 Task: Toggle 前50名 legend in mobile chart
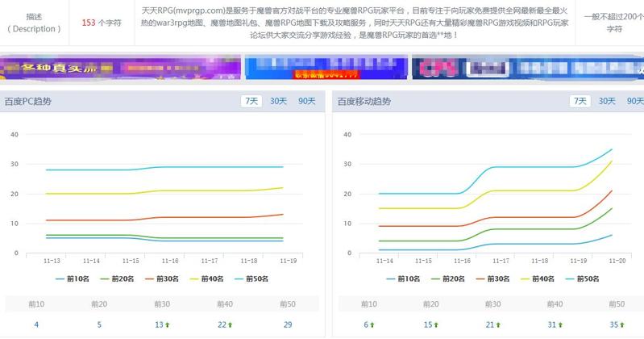point(582,279)
